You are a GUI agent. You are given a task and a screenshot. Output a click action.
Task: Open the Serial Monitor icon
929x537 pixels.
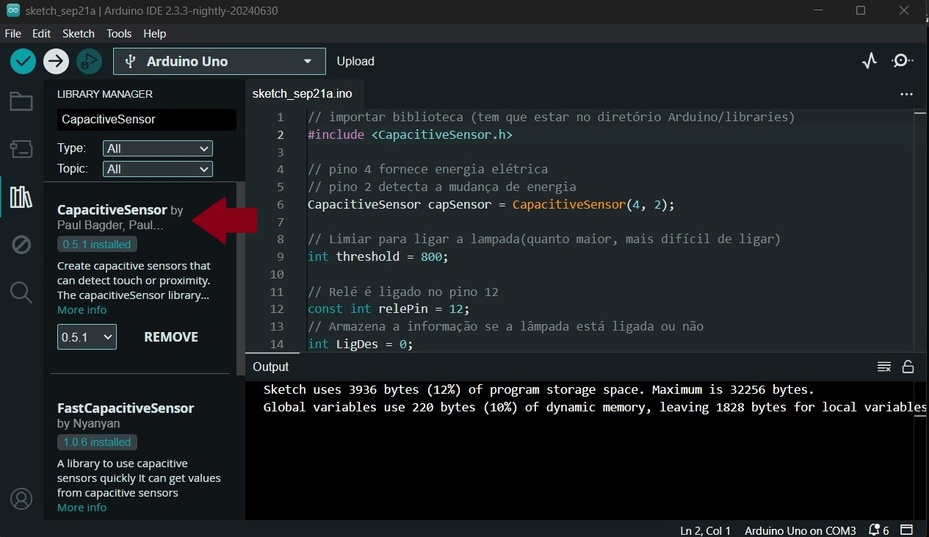pyautogui.click(x=902, y=61)
